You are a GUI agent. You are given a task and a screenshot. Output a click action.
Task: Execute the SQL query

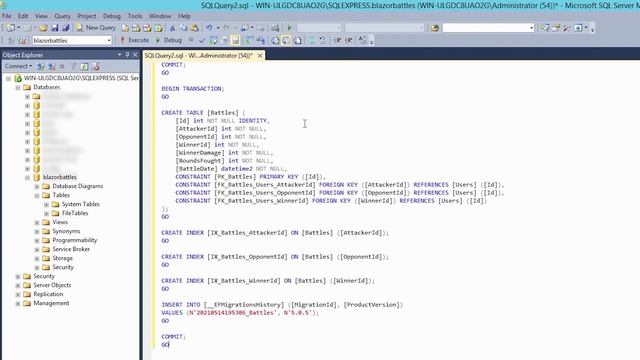point(134,40)
